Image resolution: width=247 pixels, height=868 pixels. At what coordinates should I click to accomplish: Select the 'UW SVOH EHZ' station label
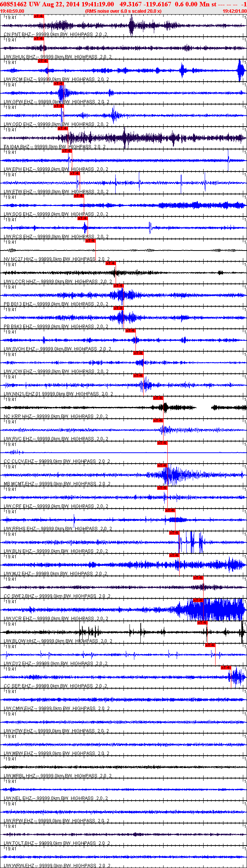tap(19, 349)
